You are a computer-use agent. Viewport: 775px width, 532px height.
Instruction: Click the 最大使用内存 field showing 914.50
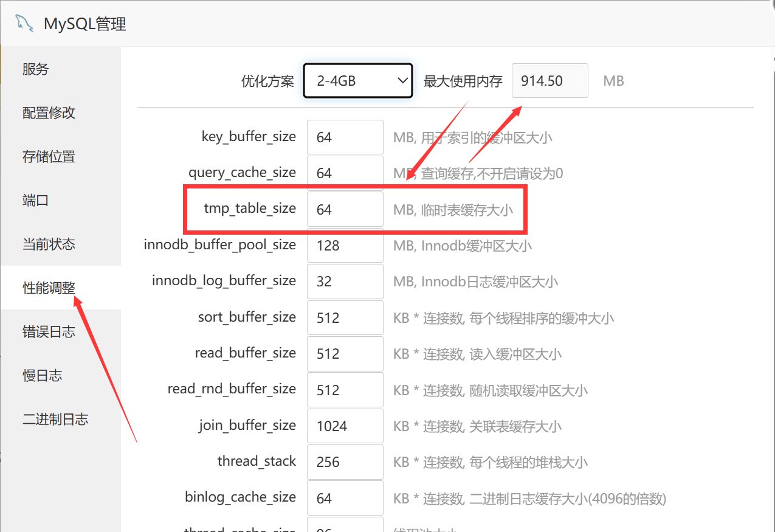(549, 80)
